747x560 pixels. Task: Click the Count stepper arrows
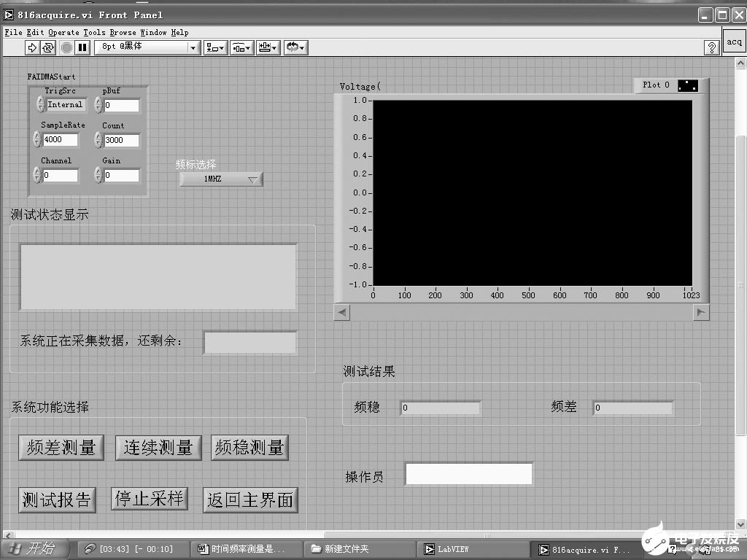point(98,140)
